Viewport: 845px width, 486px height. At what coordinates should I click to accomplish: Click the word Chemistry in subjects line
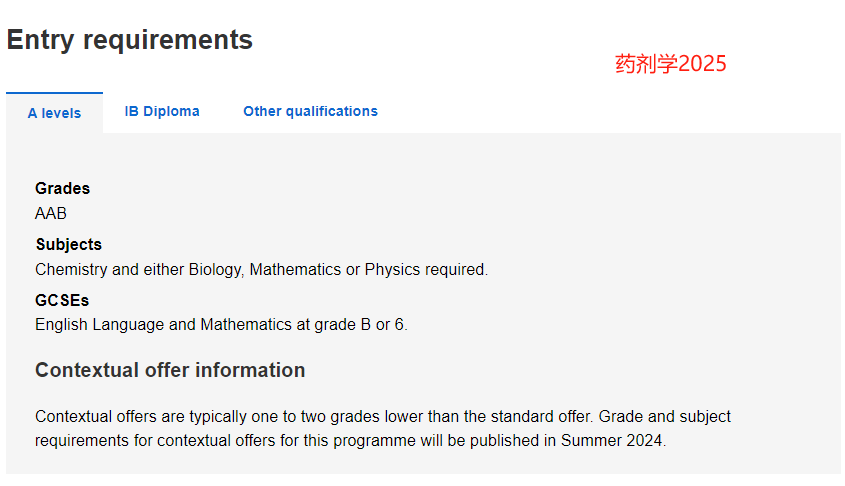coord(71,269)
